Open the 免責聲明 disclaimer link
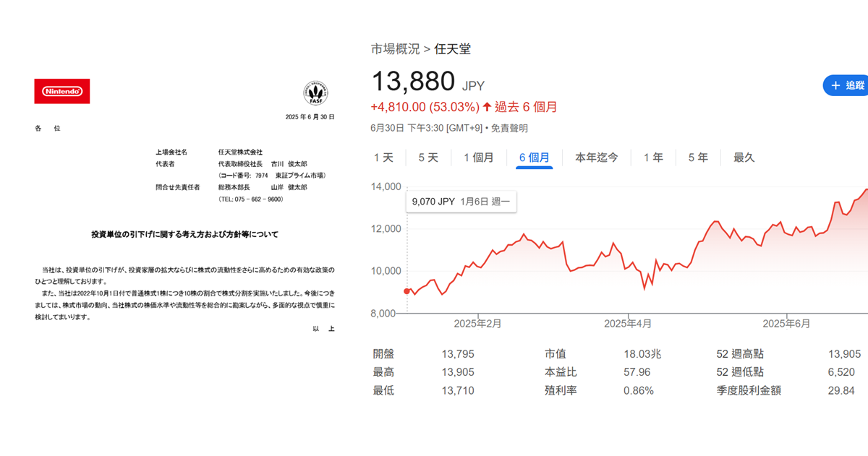 [510, 128]
